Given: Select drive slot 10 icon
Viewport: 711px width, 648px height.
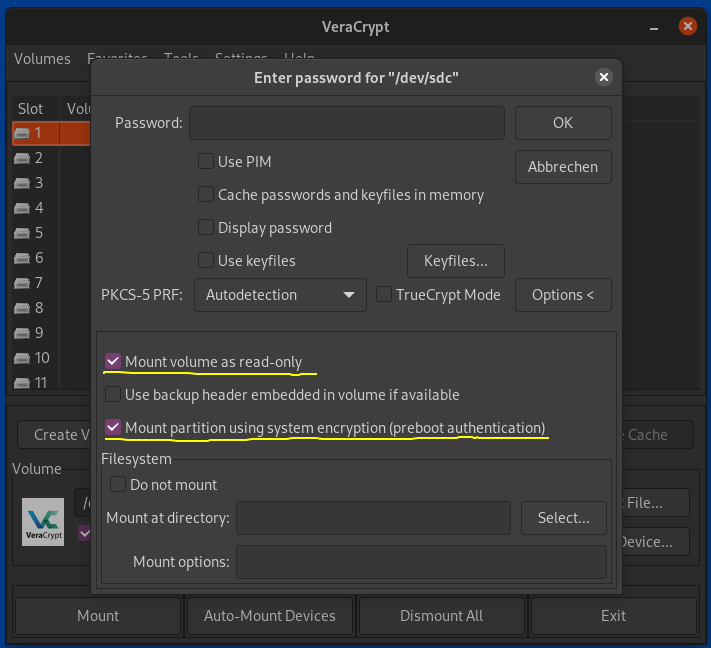Looking at the screenshot, I should (21, 358).
